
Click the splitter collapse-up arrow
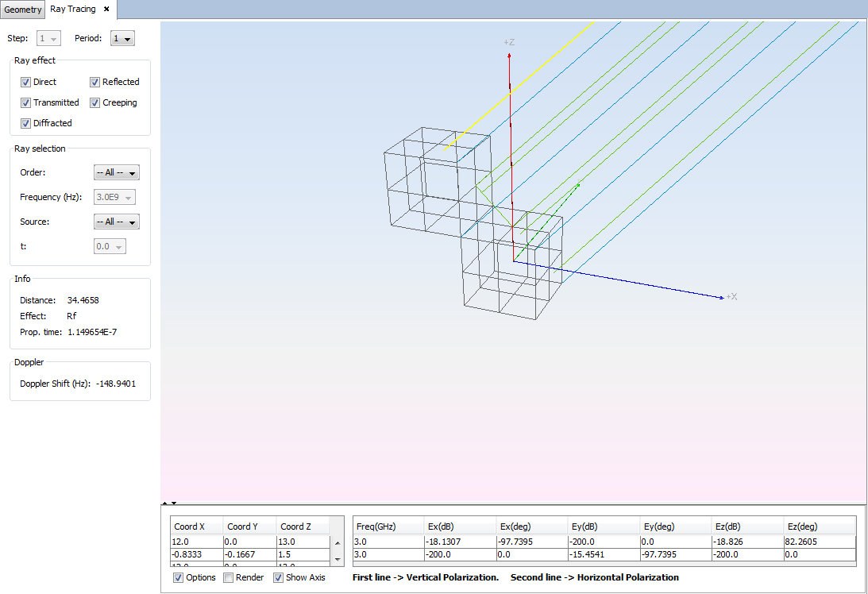pyautogui.click(x=164, y=503)
